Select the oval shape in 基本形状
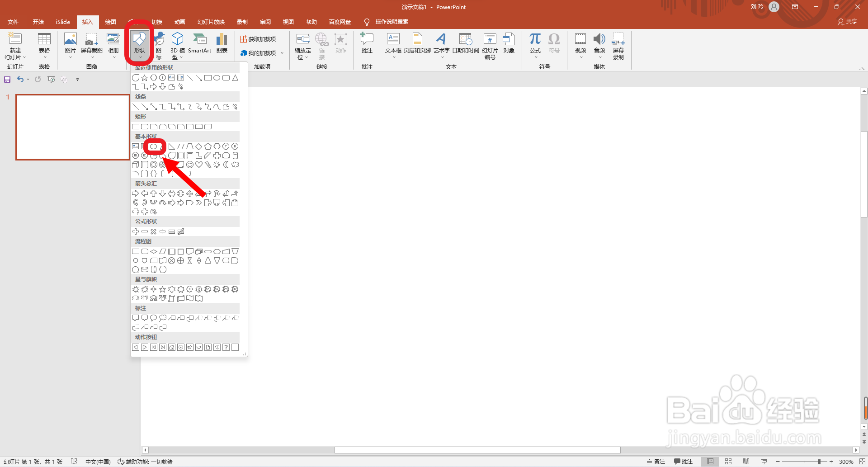 (x=154, y=146)
